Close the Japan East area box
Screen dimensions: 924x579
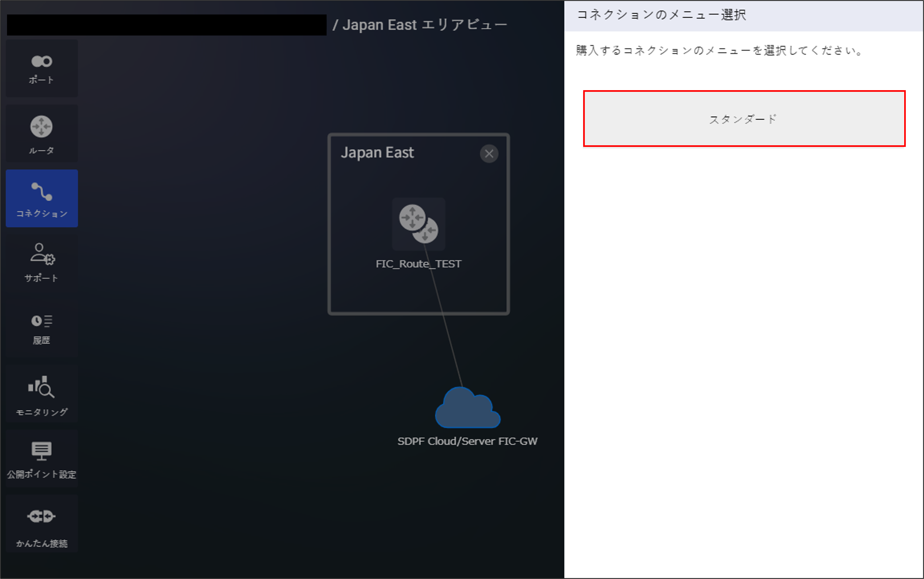coord(489,154)
